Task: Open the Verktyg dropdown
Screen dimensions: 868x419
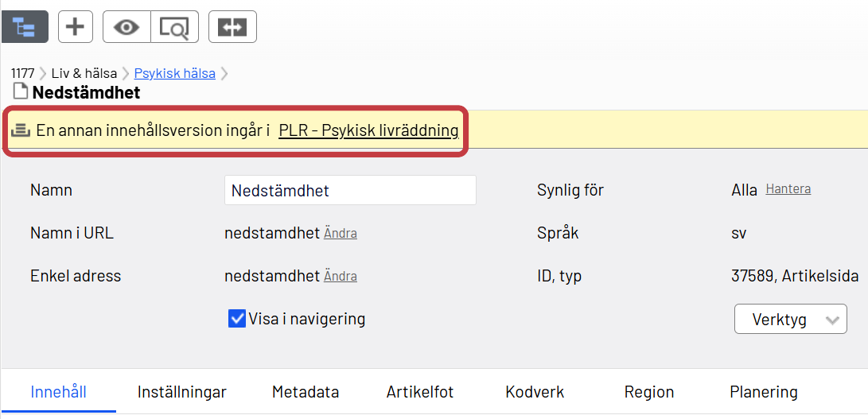Action: pyautogui.click(x=790, y=320)
